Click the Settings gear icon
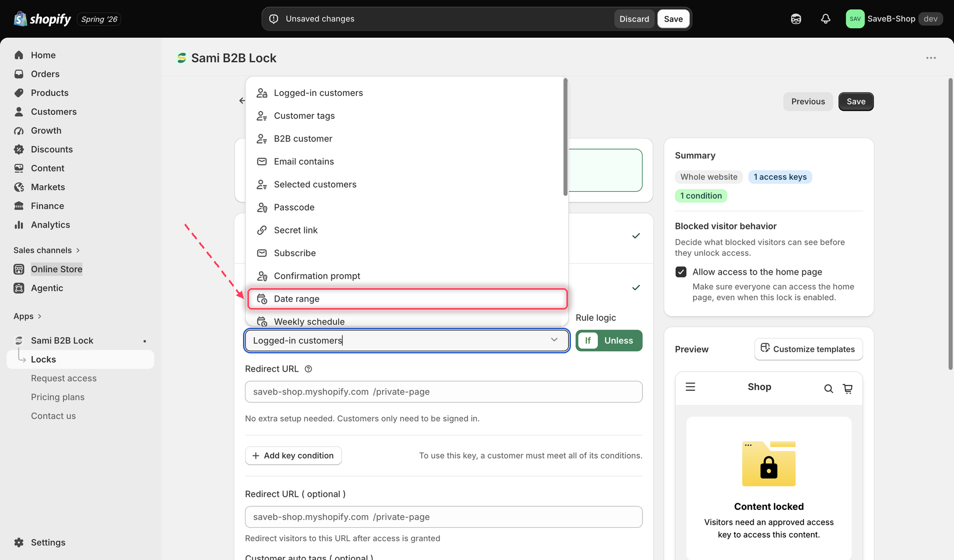The image size is (954, 560). [19, 543]
